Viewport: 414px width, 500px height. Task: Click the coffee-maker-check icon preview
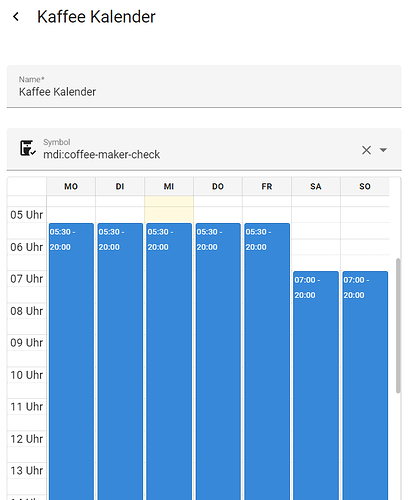coord(27,148)
